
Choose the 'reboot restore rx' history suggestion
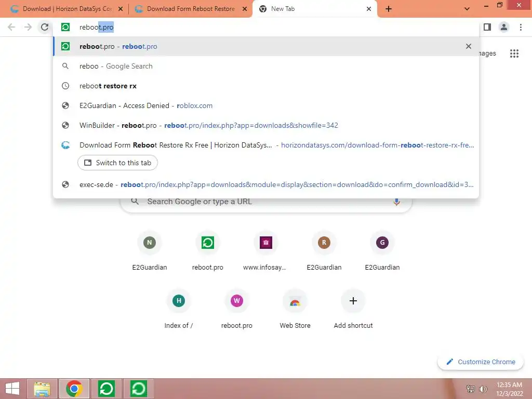click(266, 86)
